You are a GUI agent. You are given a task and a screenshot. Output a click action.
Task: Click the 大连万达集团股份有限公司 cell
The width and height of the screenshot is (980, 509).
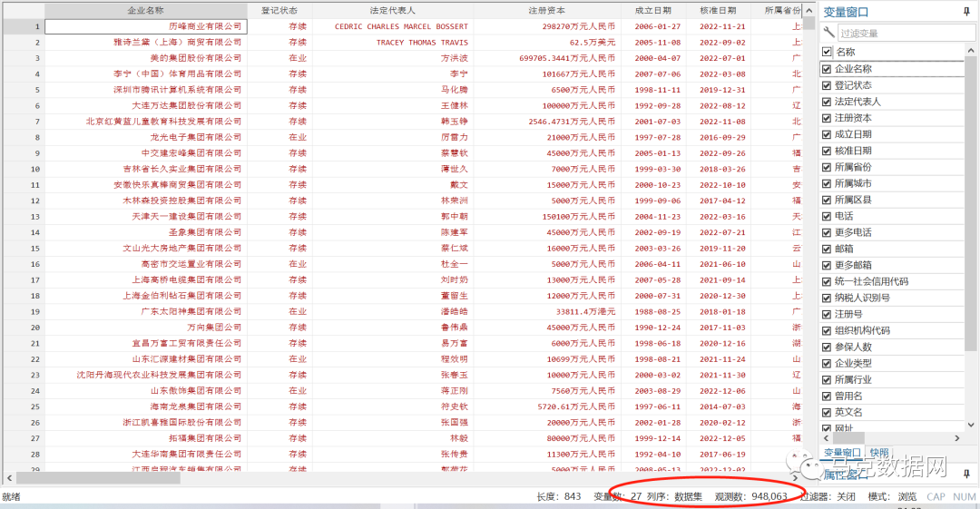click(x=145, y=105)
